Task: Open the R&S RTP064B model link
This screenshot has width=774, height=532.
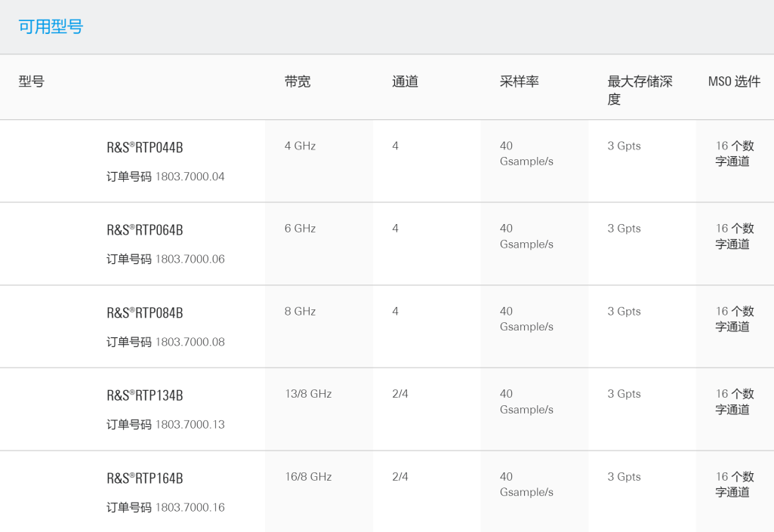Action: tap(145, 230)
